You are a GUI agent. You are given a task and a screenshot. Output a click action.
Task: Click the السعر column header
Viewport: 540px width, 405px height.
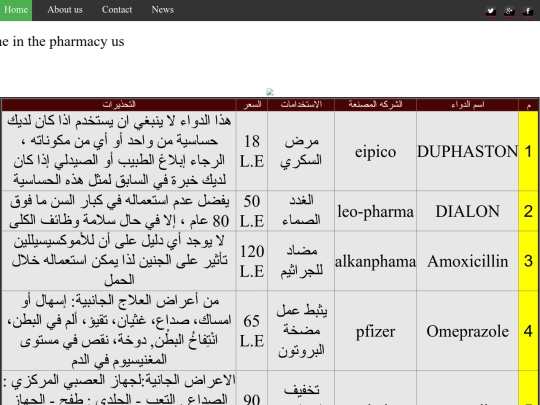click(252, 105)
